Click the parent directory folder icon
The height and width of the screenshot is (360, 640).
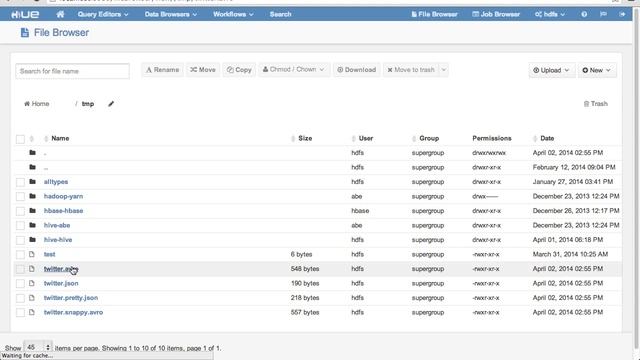pos(32,167)
